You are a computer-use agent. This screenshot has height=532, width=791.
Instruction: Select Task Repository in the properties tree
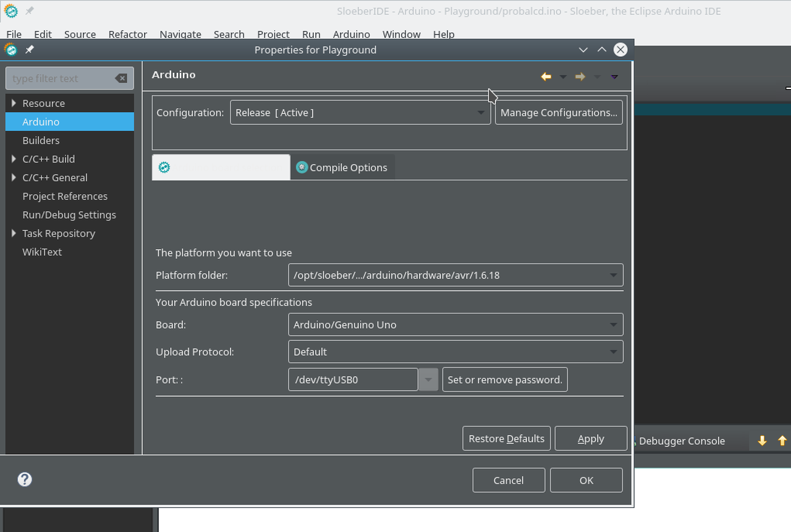[x=59, y=233]
